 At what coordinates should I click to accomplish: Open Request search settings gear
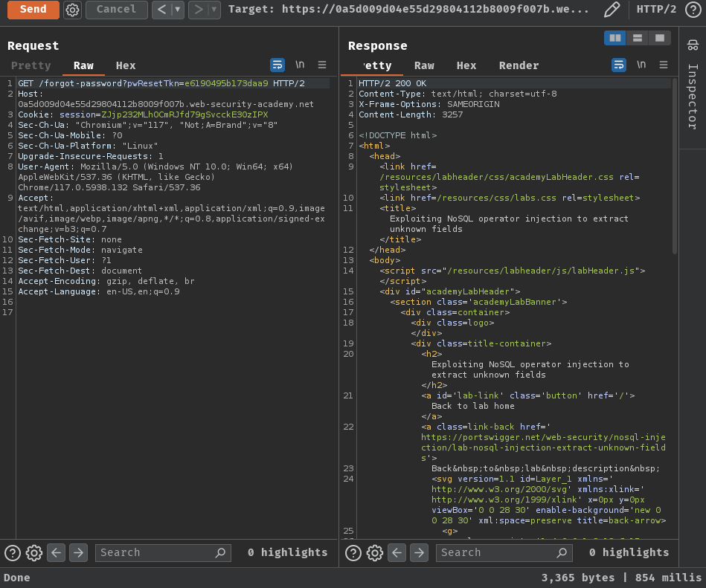pos(34,553)
